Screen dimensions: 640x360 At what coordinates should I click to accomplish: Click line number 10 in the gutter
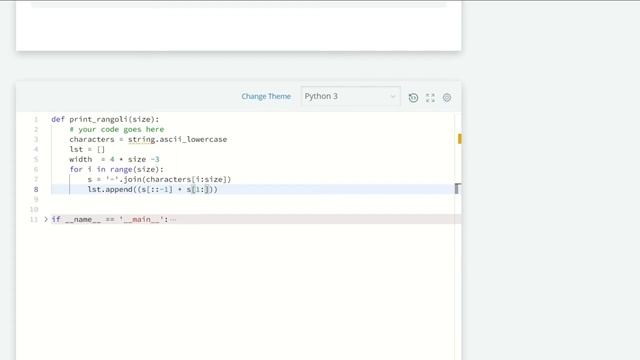coord(33,209)
